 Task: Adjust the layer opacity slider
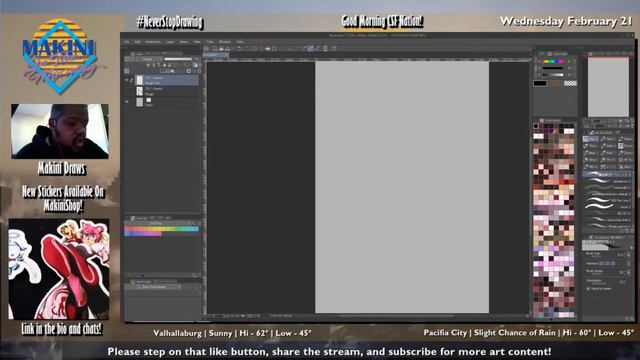[178, 59]
